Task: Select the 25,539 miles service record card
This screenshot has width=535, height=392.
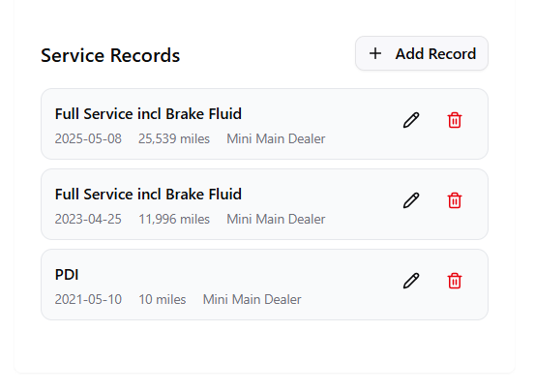Action: [264, 124]
